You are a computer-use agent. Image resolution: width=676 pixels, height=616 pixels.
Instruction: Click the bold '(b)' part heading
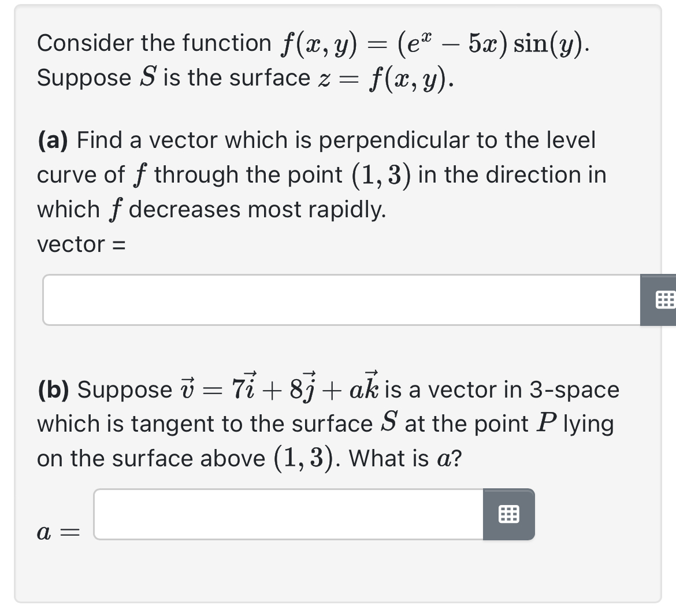54,389
